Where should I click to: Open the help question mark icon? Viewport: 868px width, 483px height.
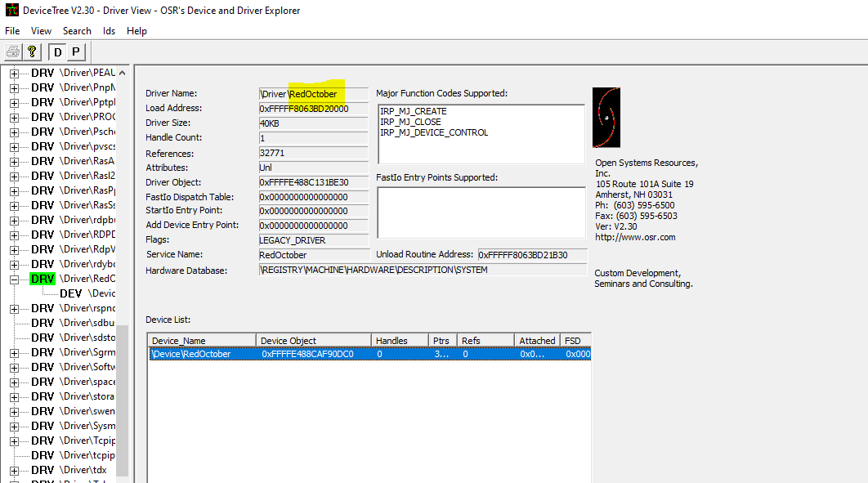point(32,52)
